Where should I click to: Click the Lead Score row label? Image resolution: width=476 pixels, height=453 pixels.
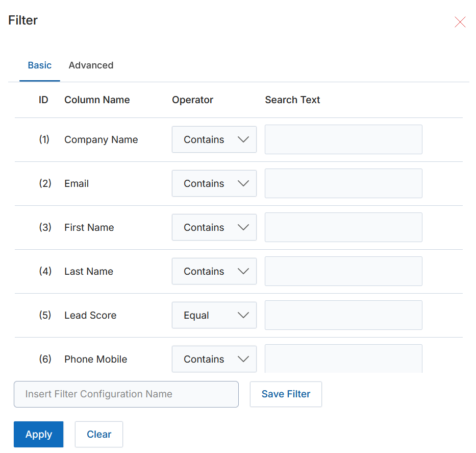[90, 315]
